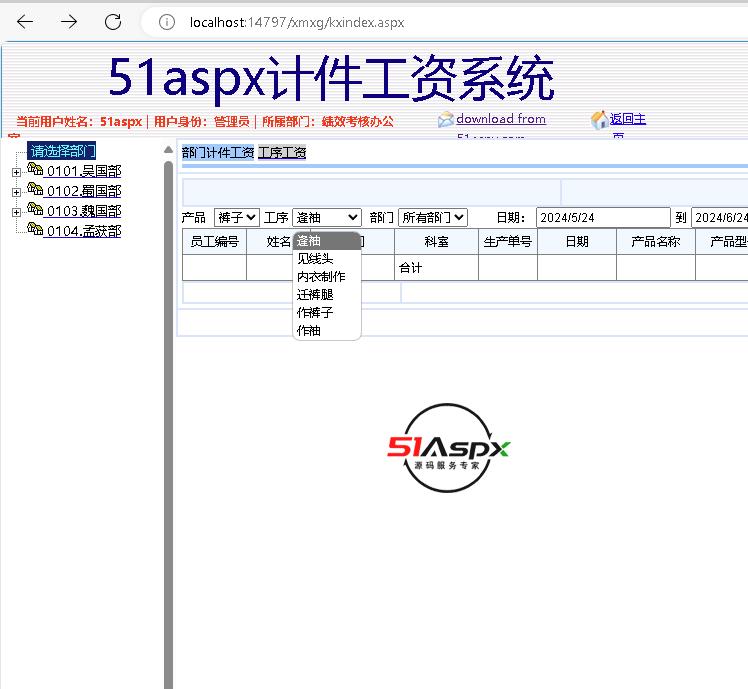This screenshot has height=689, width=748.
Task: Click the mail icon beside download from
Action: (445, 119)
